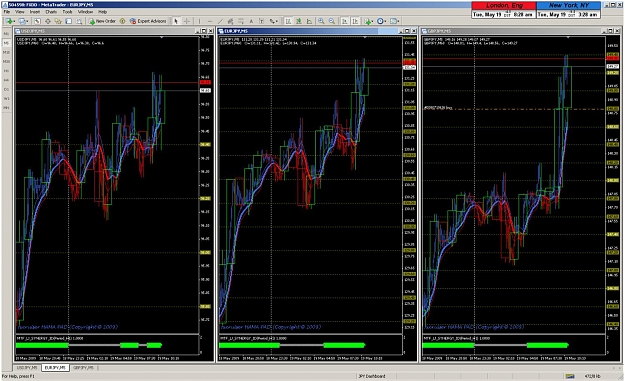Image resolution: width=625 pixels, height=381 pixels.
Task: Select the W1 timeframe button
Action: [6, 98]
